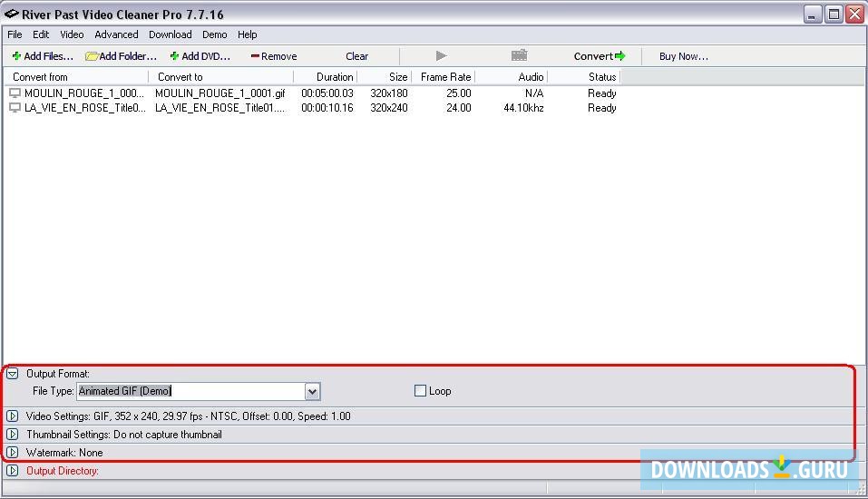Screen dimensions: 868x499
Task: Click the Play preview icon
Action: click(x=441, y=55)
